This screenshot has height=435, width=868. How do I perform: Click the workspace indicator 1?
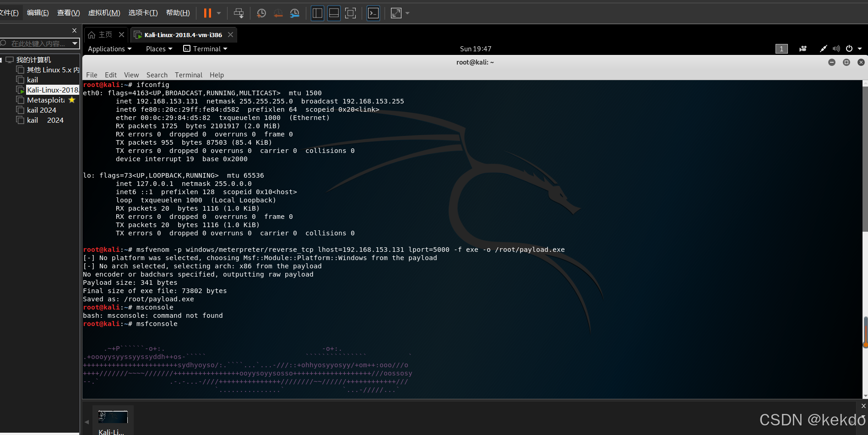[x=781, y=49]
